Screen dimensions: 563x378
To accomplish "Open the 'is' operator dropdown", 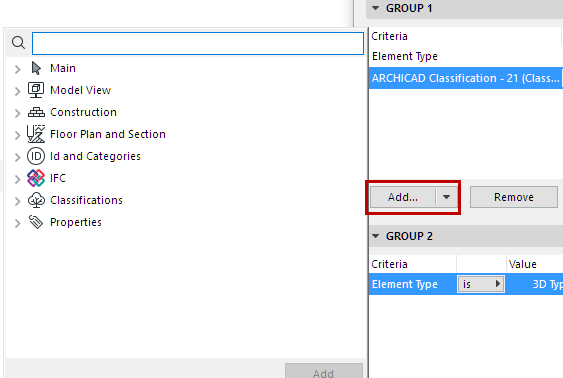I will click(x=481, y=284).
